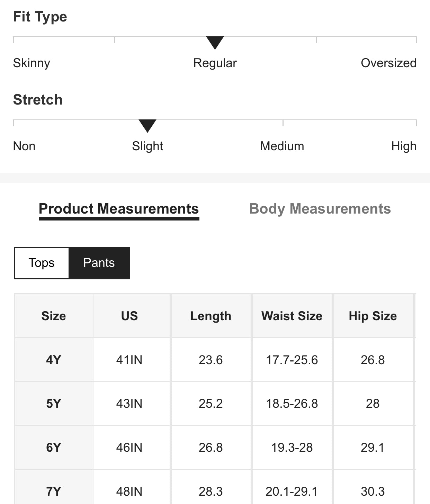Screen dimensions: 430x504
Task: Click the Hip Size column header
Action: pos(373,316)
